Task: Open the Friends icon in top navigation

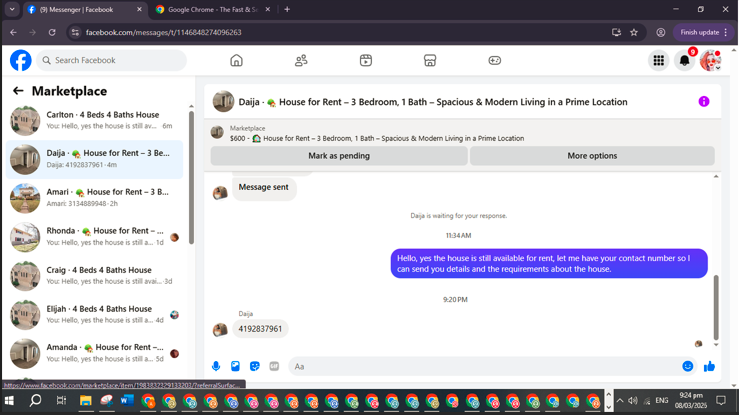Action: point(301,60)
